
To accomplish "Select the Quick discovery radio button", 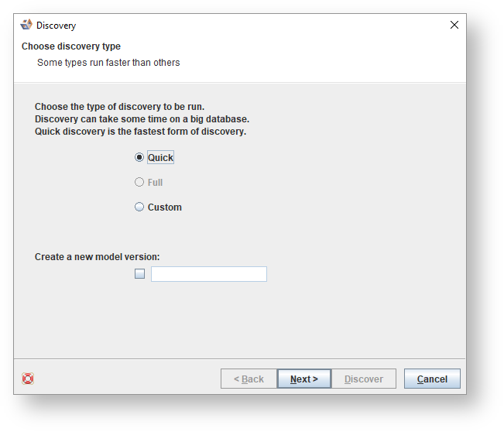I will (139, 157).
